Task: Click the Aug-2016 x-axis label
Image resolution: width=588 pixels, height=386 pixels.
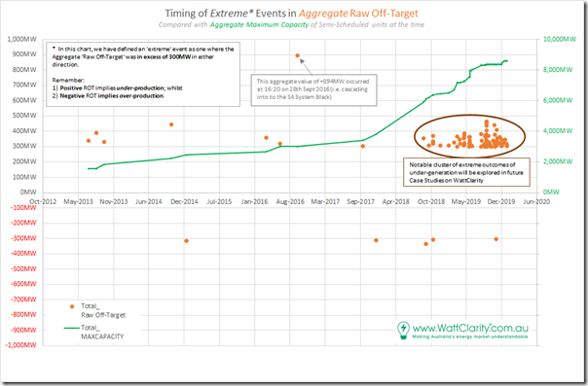Action: point(290,201)
